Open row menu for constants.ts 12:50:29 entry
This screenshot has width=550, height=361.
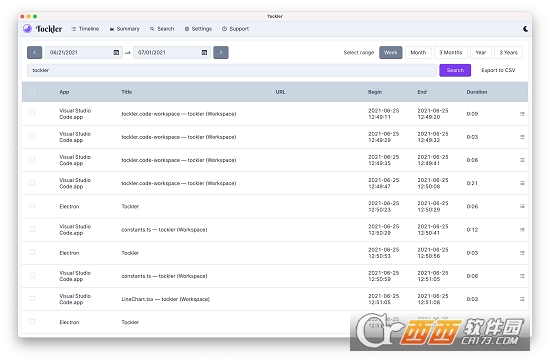pyautogui.click(x=522, y=230)
